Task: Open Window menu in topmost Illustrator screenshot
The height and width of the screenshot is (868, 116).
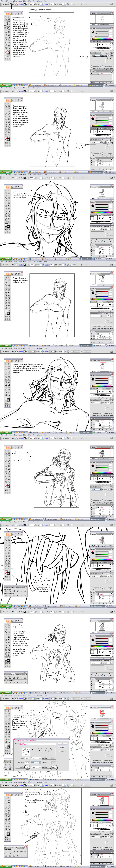Action: (39, 1)
